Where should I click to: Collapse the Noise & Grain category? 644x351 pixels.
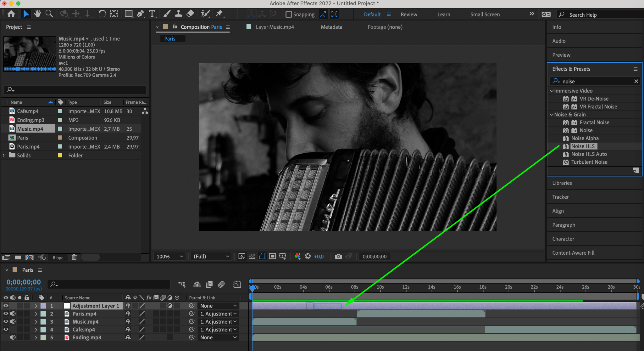[552, 115]
